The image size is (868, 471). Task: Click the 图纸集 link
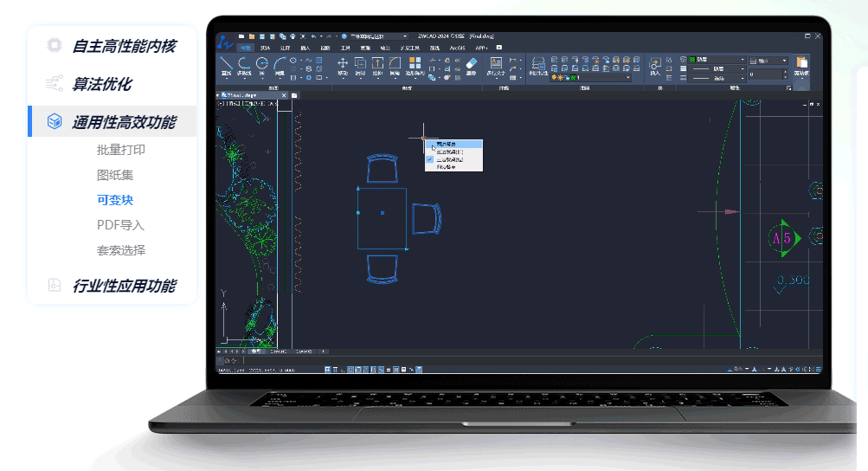click(115, 175)
